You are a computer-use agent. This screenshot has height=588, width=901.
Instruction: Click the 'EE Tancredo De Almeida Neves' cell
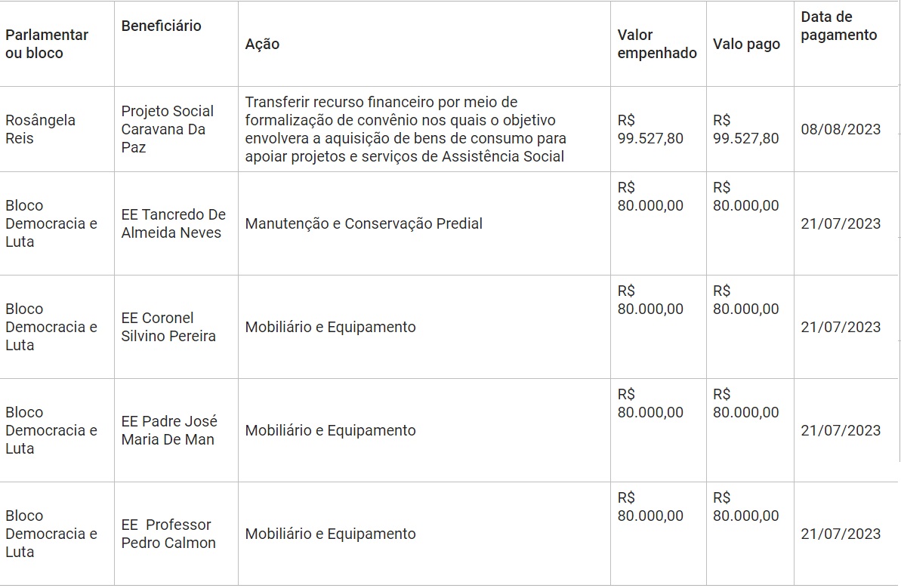[x=173, y=223]
